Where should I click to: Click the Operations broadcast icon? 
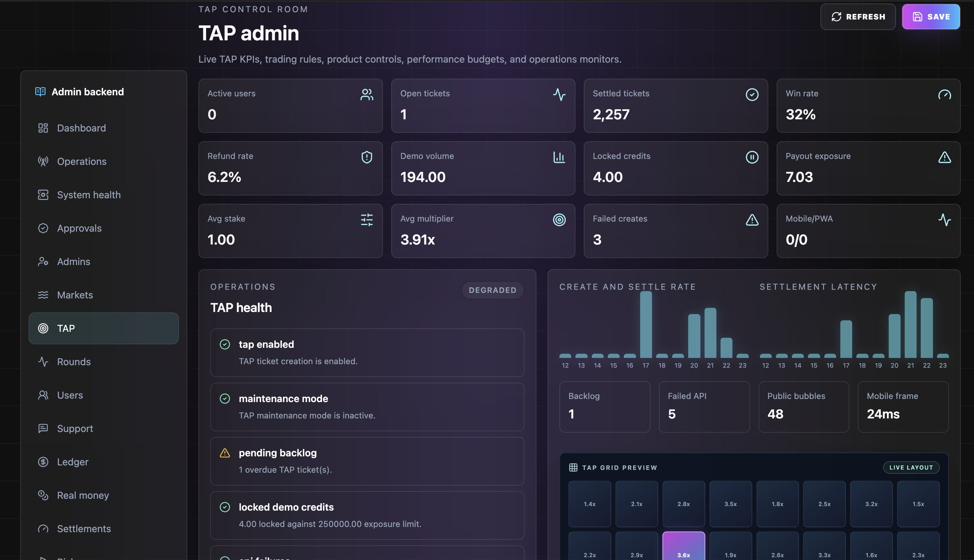click(x=43, y=161)
